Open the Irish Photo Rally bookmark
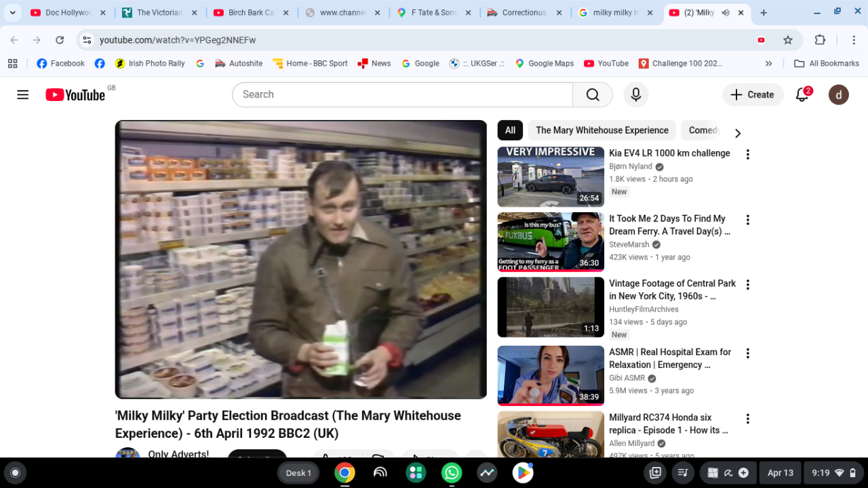The height and width of the screenshot is (488, 868). click(149, 63)
